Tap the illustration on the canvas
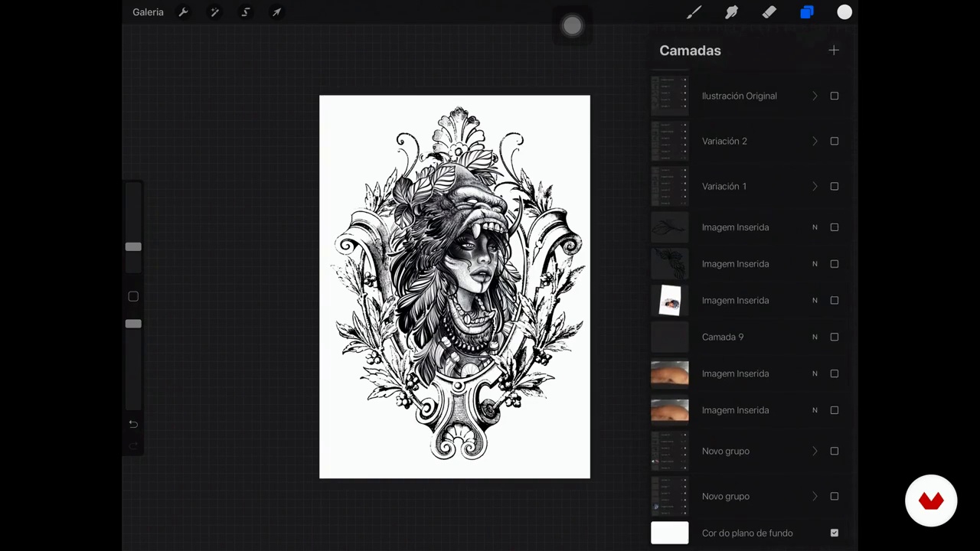 [x=455, y=286]
